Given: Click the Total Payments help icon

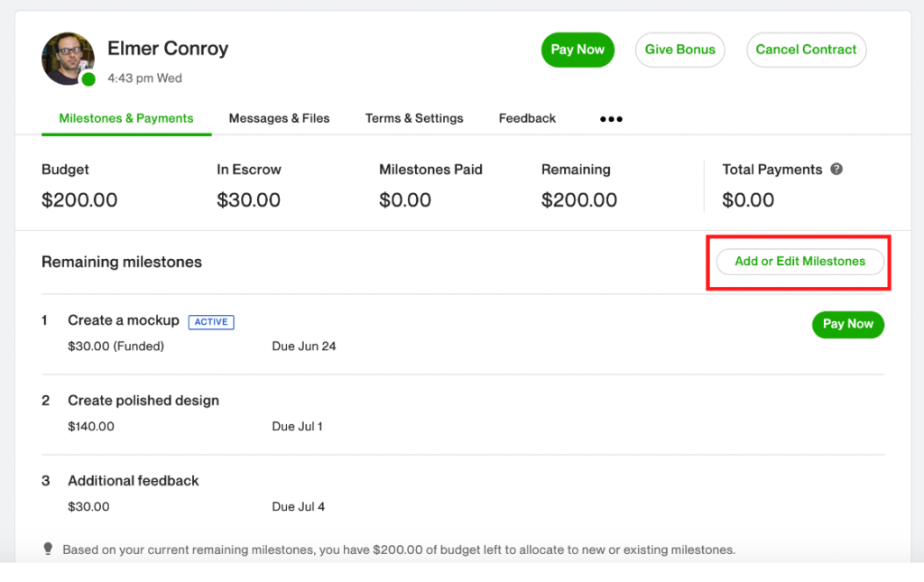Looking at the screenshot, I should tap(836, 169).
